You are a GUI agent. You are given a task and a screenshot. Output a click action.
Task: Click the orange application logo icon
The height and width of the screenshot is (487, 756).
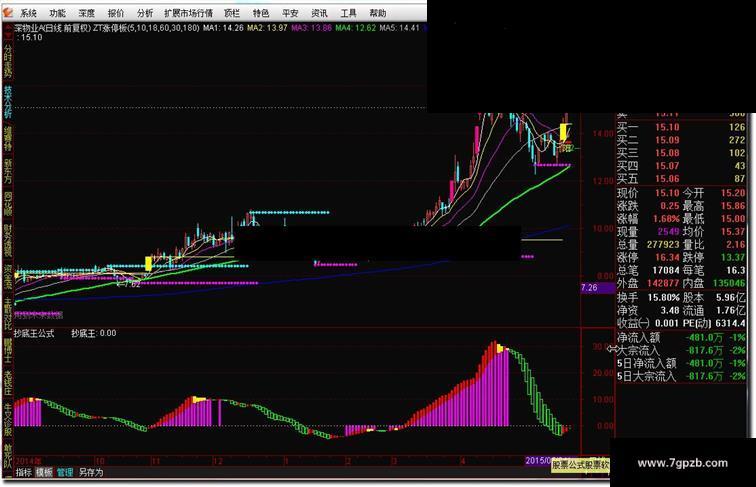8,12
